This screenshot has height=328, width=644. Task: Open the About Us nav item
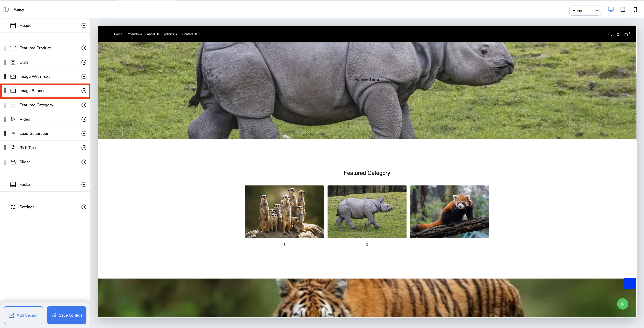[x=153, y=34]
